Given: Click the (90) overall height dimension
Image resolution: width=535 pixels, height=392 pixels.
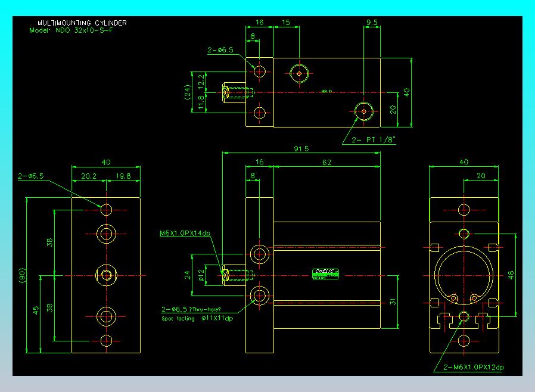Looking at the screenshot, I should pyautogui.click(x=22, y=276).
